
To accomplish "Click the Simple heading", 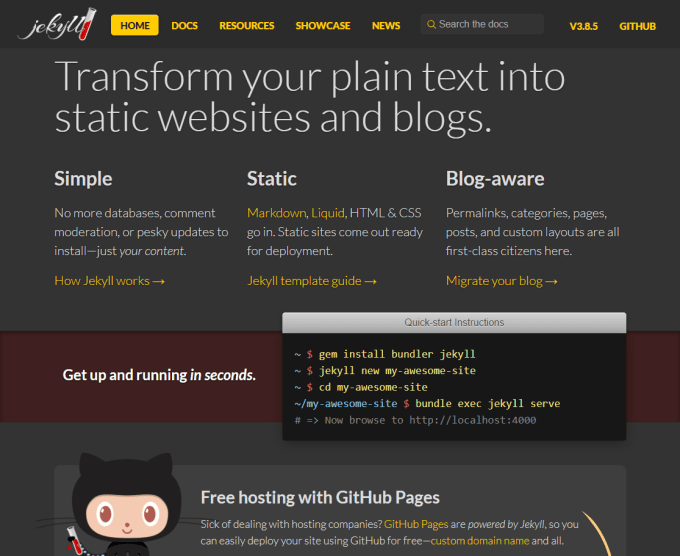I will (x=83, y=179).
